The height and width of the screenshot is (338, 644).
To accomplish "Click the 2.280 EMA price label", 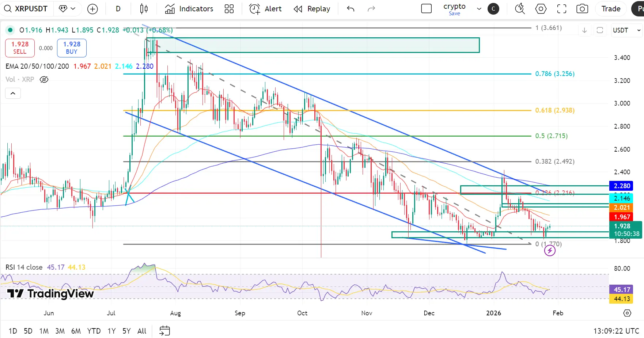I will (x=622, y=186).
